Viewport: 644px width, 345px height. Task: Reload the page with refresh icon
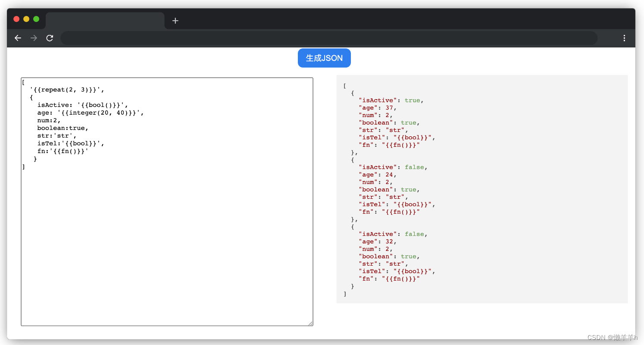pos(50,38)
